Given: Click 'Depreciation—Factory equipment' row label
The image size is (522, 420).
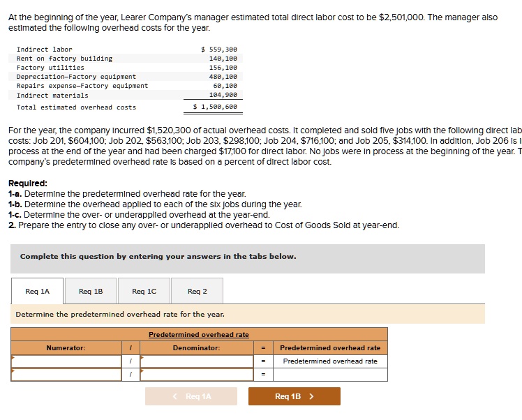Looking at the screenshot, I should [x=77, y=77].
